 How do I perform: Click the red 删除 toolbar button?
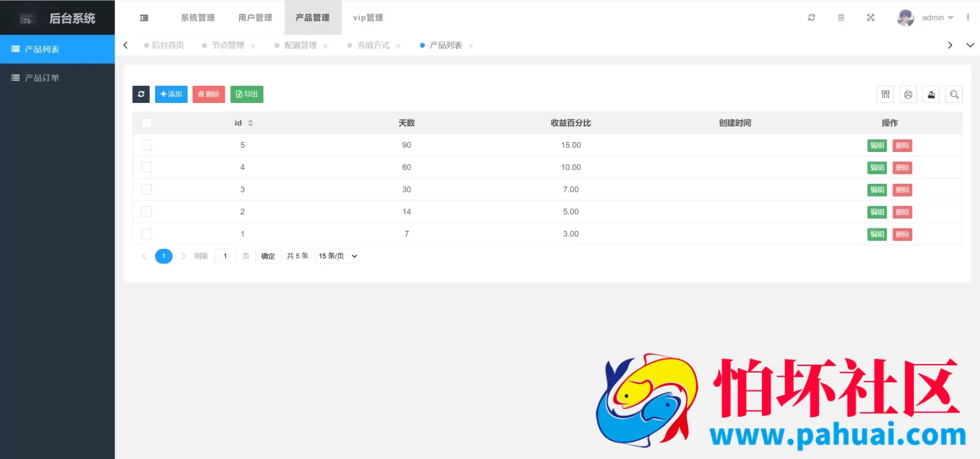[x=209, y=94]
